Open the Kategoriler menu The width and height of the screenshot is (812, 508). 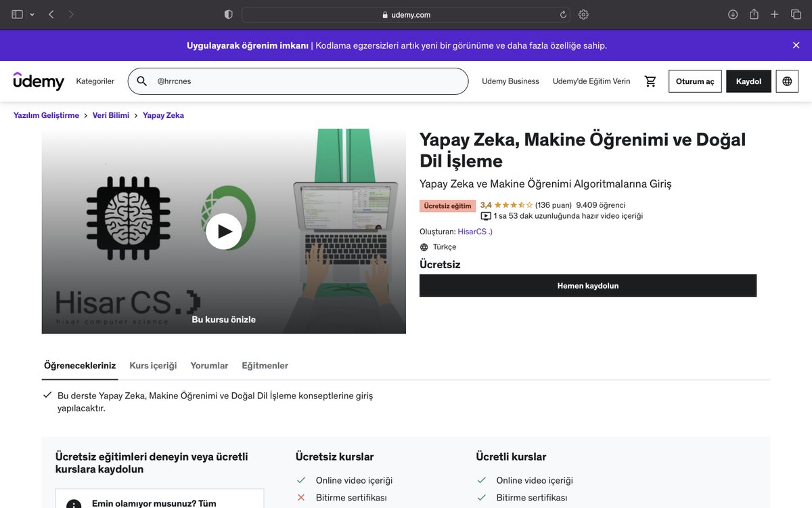pyautogui.click(x=95, y=81)
